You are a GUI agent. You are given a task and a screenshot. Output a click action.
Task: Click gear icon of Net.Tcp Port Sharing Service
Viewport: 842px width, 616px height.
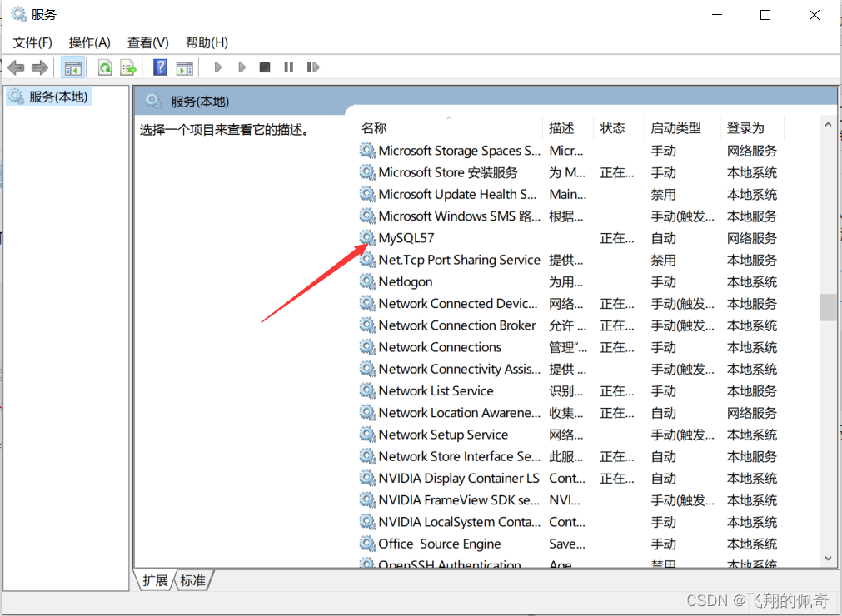click(x=367, y=260)
